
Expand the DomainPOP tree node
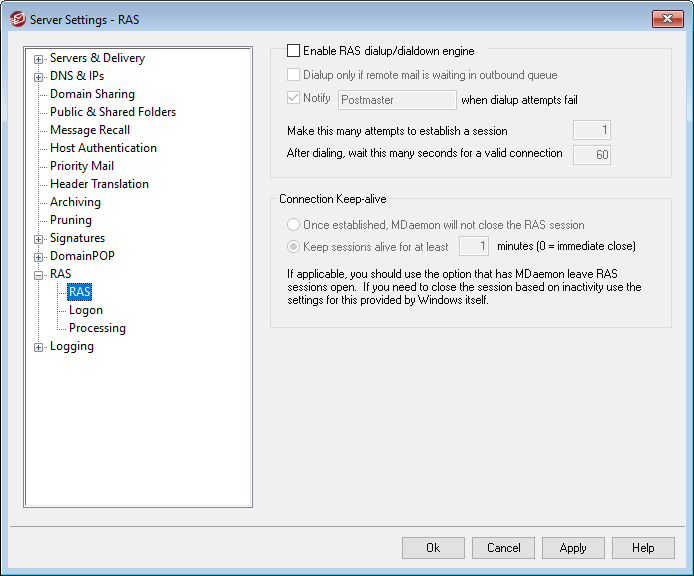[39, 257]
